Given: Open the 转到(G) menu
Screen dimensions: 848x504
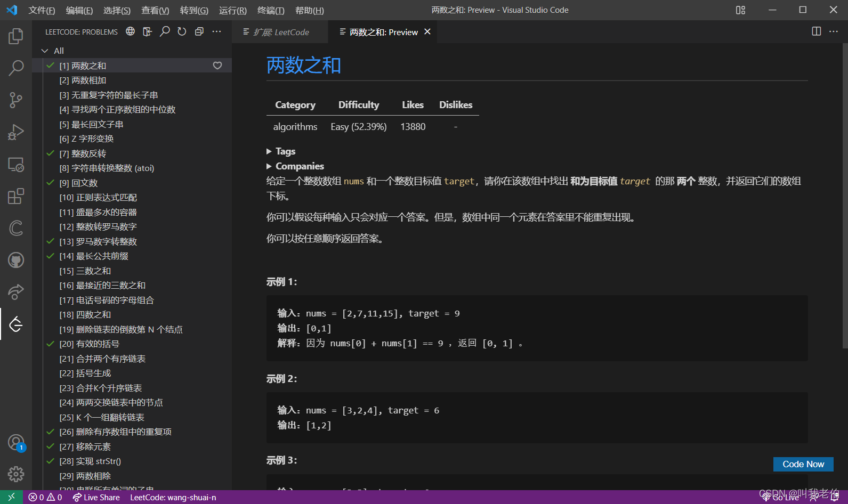Looking at the screenshot, I should 194,10.
